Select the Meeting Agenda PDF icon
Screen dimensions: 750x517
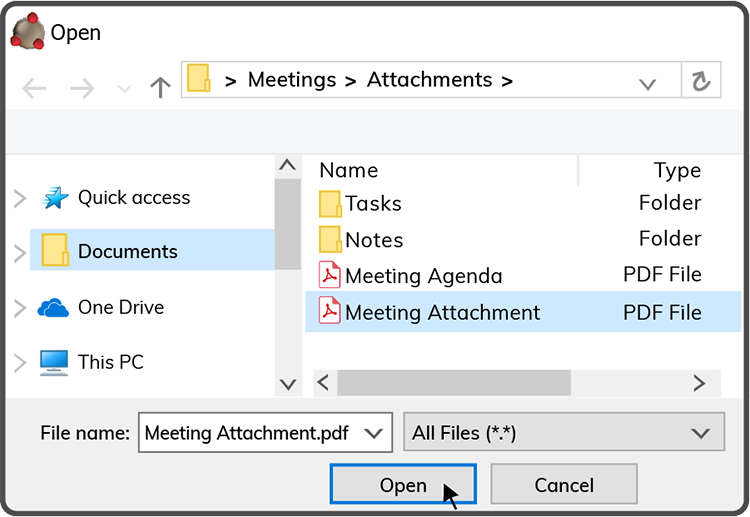[x=329, y=275]
